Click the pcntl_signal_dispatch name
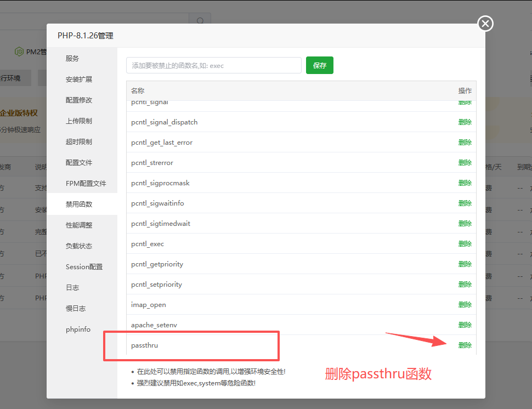 coord(164,122)
